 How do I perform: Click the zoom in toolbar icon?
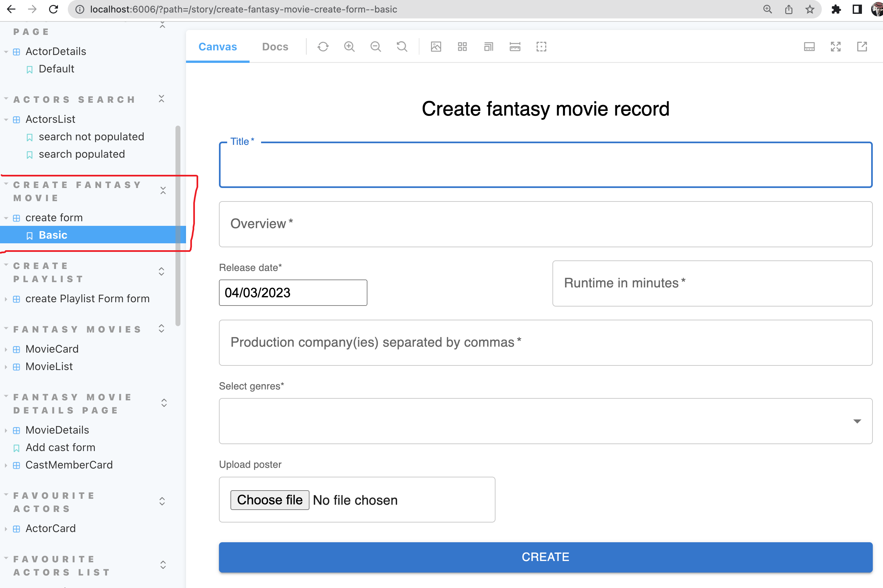click(x=349, y=47)
